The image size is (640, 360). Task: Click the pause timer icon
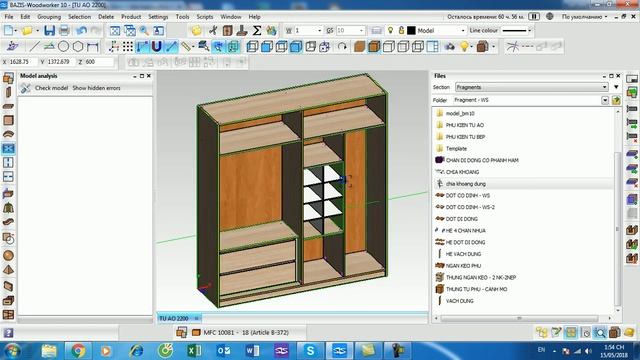click(x=534, y=17)
